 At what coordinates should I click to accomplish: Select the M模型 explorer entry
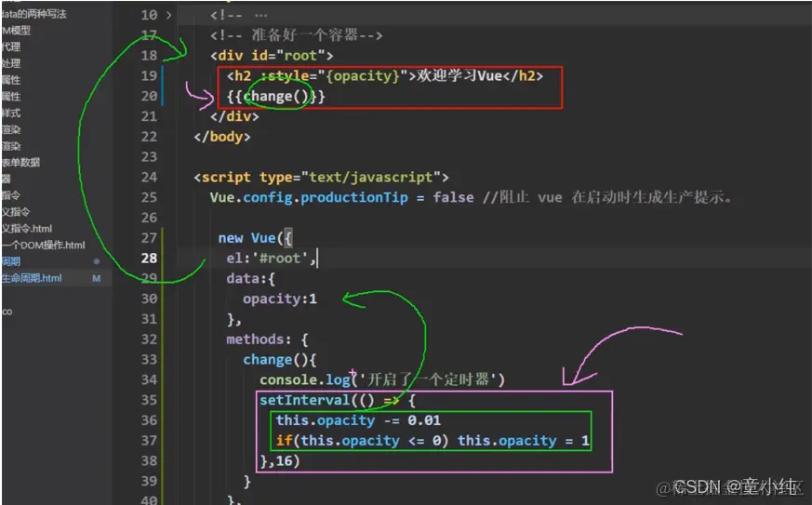(x=16, y=31)
